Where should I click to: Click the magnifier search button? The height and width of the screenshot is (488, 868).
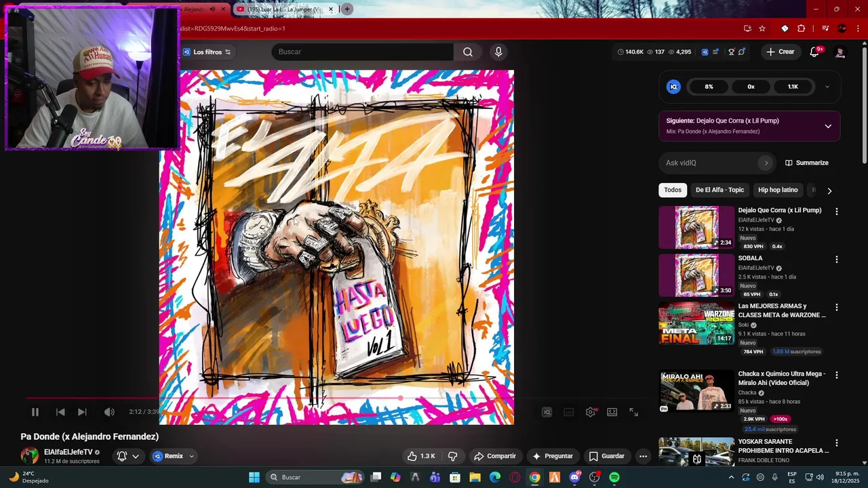coord(468,52)
